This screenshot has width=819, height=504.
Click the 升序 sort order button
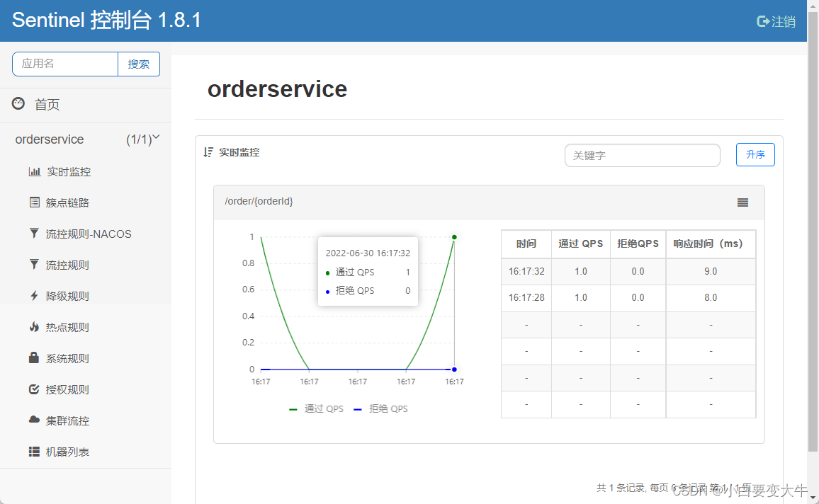pos(755,154)
